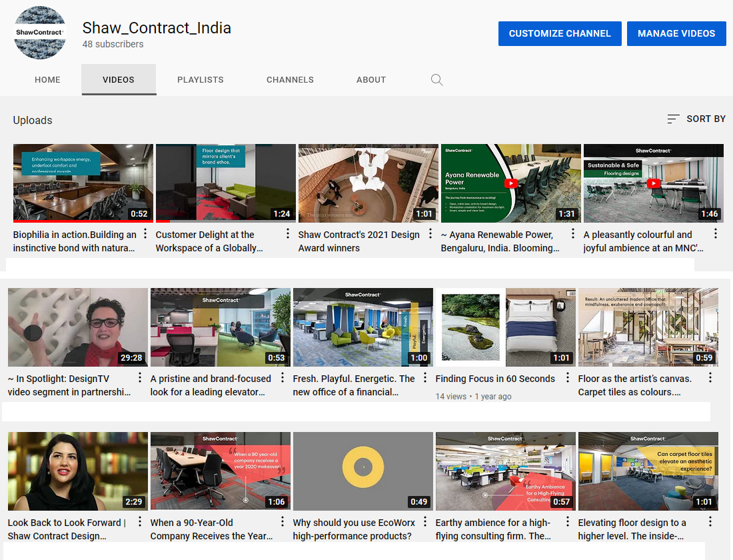
Task: Play the 0:57 Earthy Ambience thumbnail
Action: tap(505, 471)
